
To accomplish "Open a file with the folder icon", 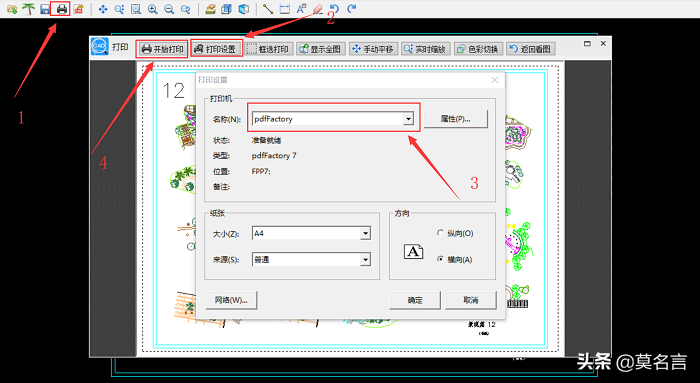I will (12, 9).
